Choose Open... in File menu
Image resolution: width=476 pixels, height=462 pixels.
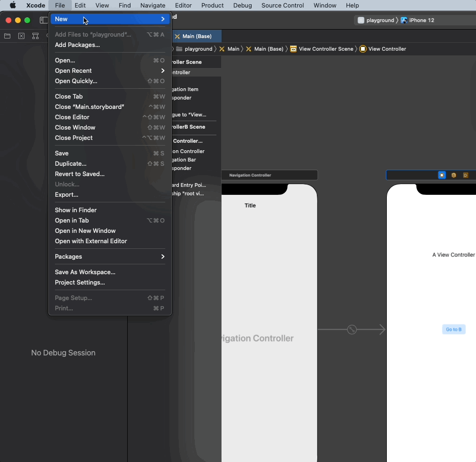click(x=110, y=61)
